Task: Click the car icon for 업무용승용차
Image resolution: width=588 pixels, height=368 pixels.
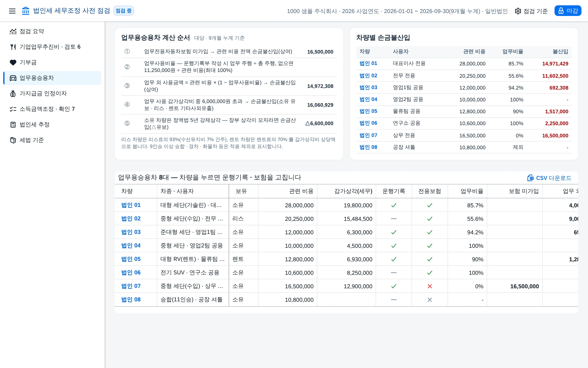Action: (x=13, y=78)
